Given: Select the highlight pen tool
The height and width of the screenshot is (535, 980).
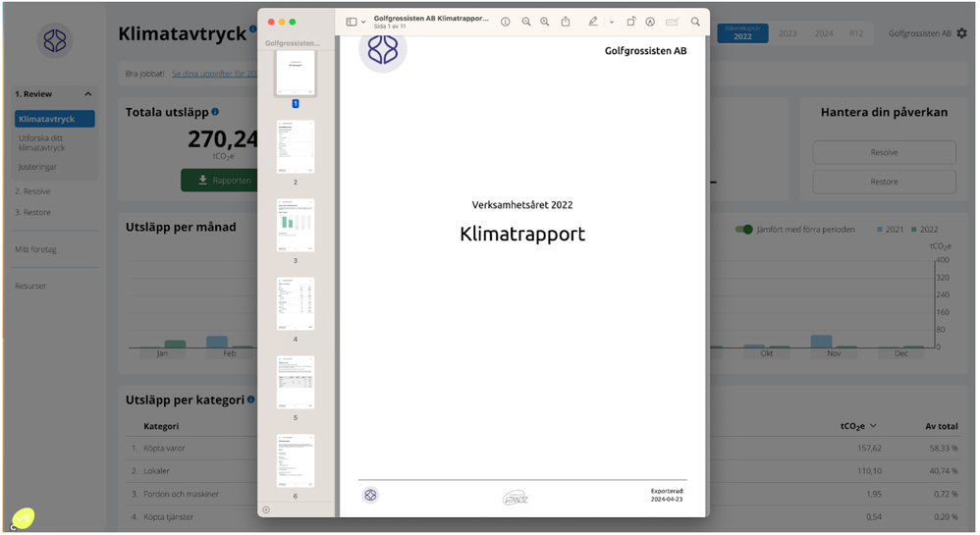Looking at the screenshot, I should click(x=592, y=22).
